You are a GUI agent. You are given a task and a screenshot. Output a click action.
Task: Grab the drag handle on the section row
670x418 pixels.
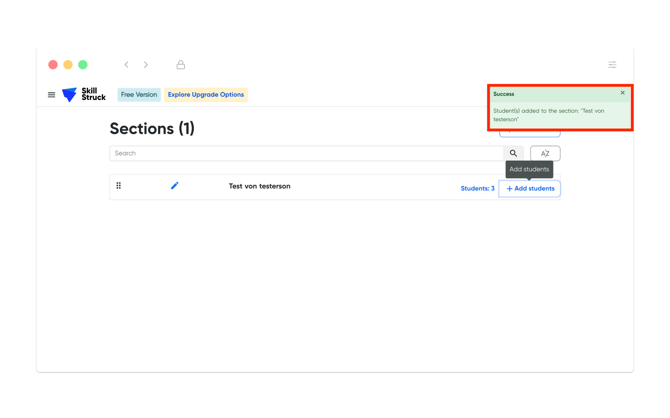[119, 186]
